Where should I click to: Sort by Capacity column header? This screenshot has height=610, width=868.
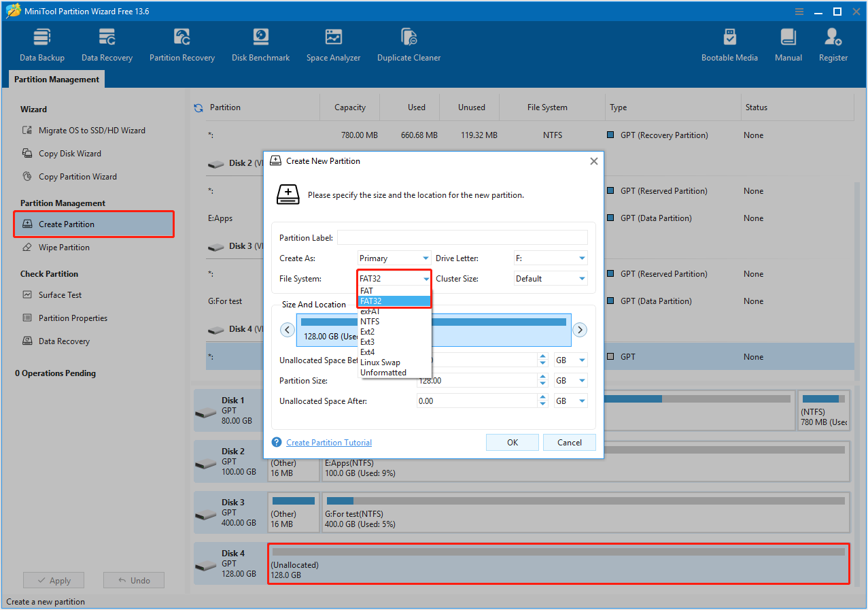coord(350,107)
